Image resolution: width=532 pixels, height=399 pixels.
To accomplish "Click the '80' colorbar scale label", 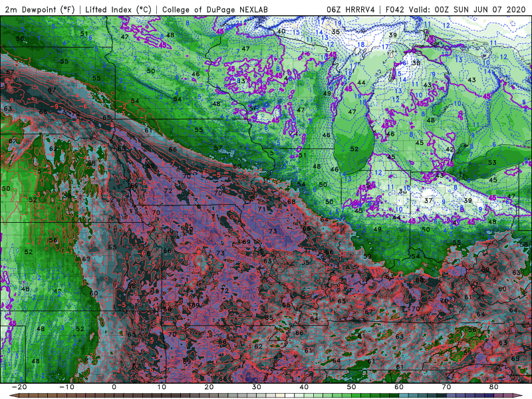I will [494, 387].
